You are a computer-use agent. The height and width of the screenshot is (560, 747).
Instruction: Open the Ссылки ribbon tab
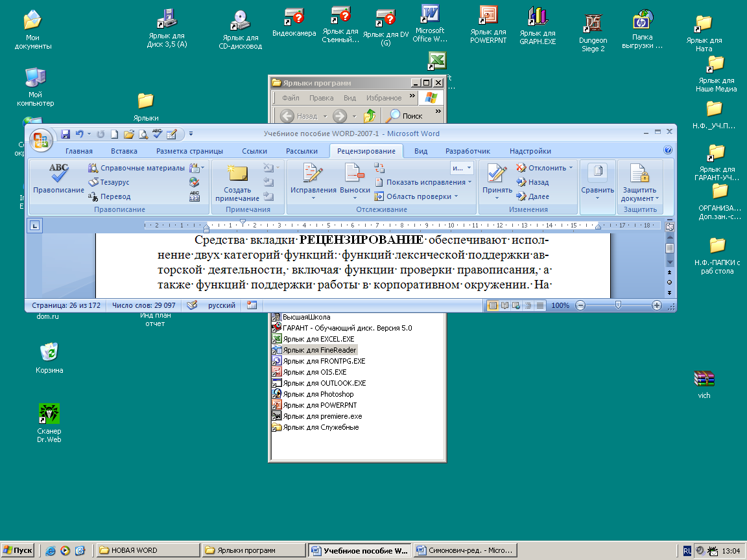[x=254, y=151]
